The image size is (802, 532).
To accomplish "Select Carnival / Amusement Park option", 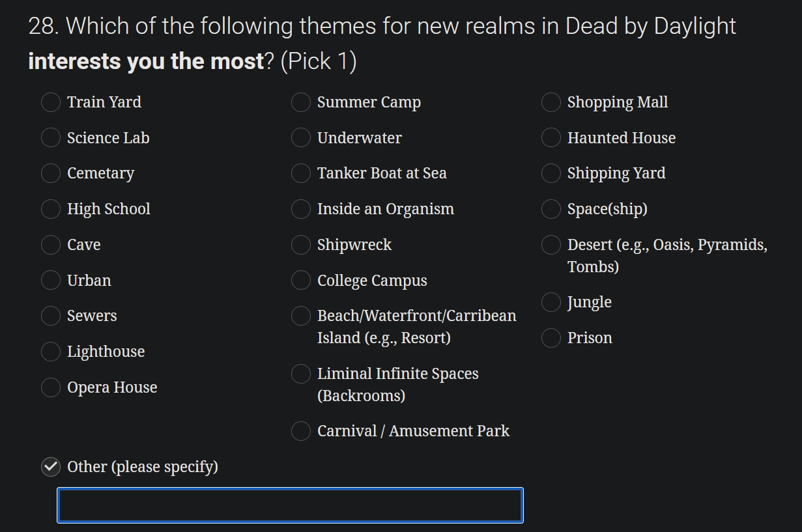I will (x=301, y=431).
